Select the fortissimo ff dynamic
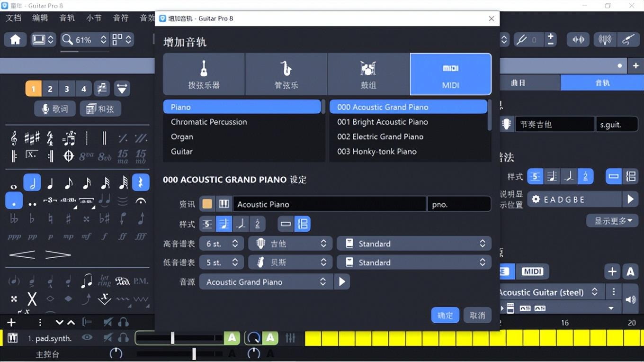This screenshot has width=644, height=362. click(123, 236)
